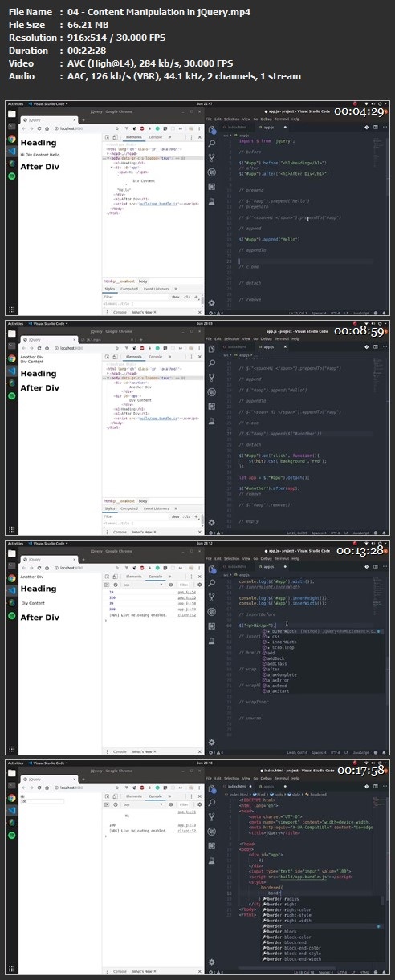Switch to app.js editor tab, 00:04:29 frame
Viewport: 395px width, 980px height.
pyautogui.click(x=269, y=128)
